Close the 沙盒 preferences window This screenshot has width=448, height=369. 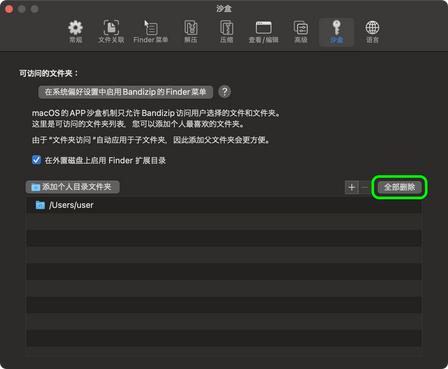coord(9,9)
